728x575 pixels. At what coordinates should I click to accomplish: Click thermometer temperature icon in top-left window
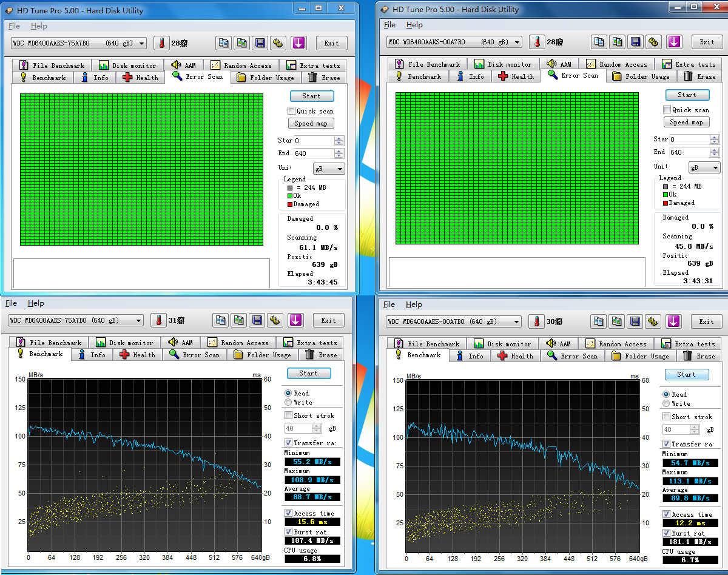[x=161, y=43]
